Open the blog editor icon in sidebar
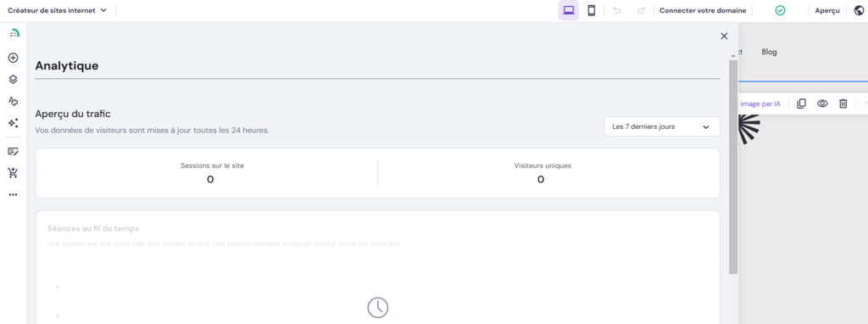The image size is (868, 324). (x=14, y=151)
